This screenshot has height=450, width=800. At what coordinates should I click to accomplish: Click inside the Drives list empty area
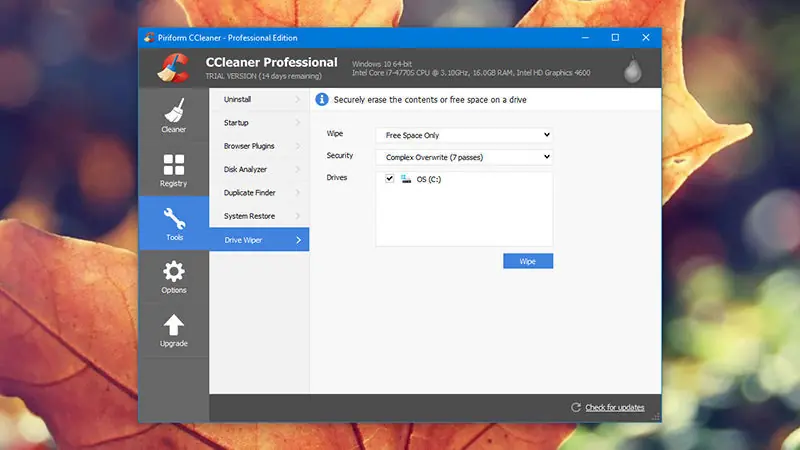coord(464,219)
